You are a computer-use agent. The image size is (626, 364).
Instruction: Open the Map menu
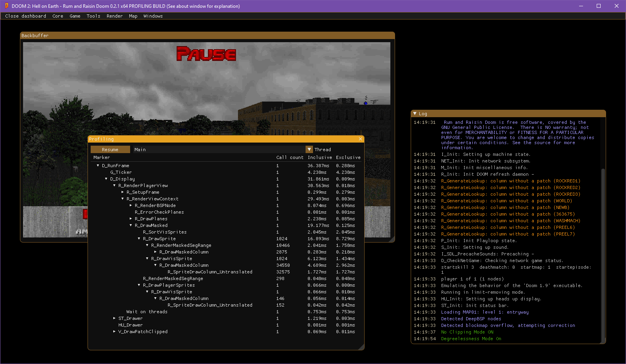[133, 16]
